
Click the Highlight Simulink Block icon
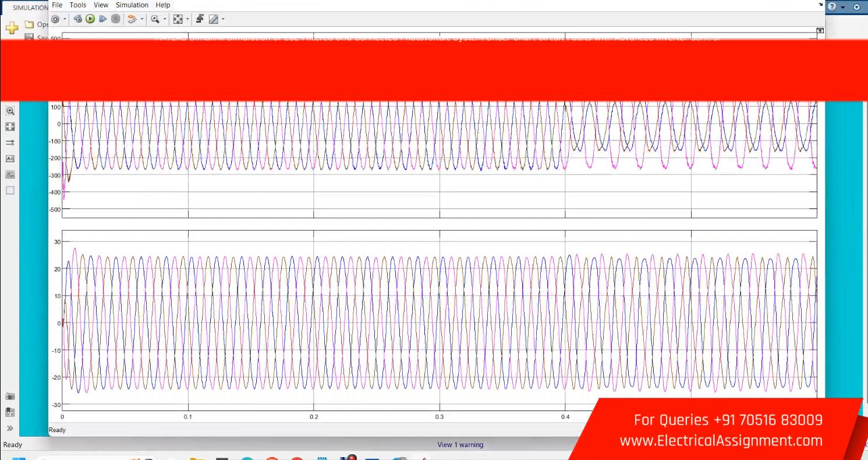(x=132, y=19)
